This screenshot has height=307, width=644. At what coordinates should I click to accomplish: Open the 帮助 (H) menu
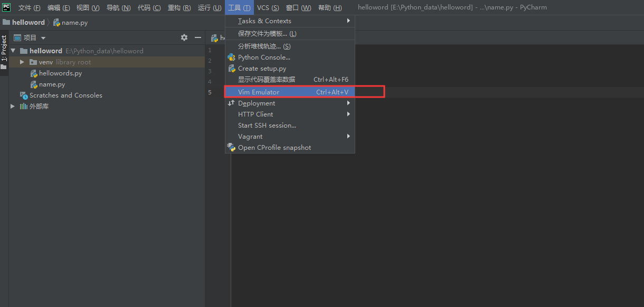[x=330, y=8]
